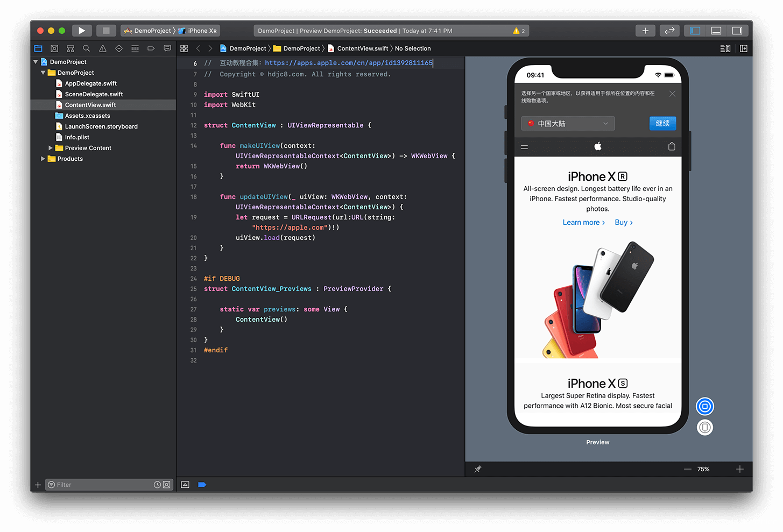
Task: Open the 中国大陆 region dropdown
Action: point(568,123)
